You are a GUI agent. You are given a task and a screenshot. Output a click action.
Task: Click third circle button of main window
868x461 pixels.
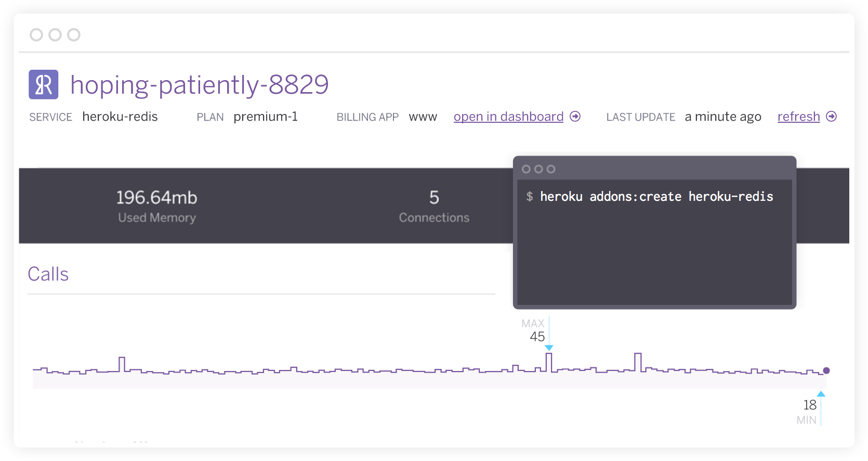pyautogui.click(x=74, y=35)
